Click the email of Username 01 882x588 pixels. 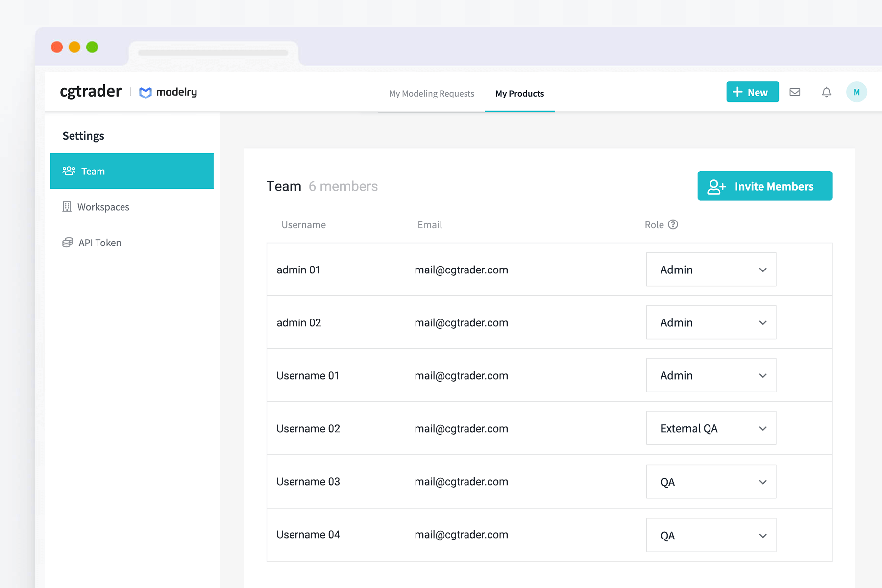pyautogui.click(x=461, y=376)
